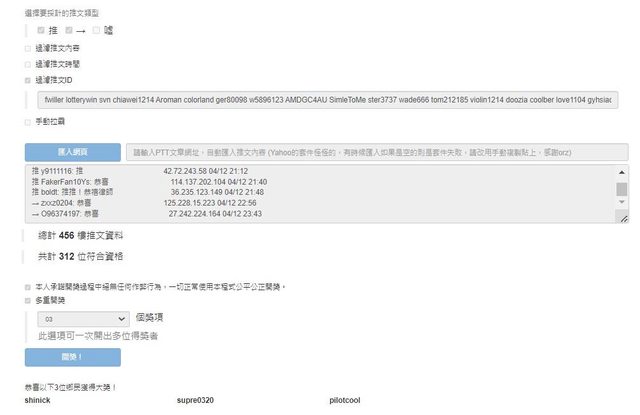Toggle the → arrow comment type checkbox
The image size is (640, 415).
tap(68, 31)
